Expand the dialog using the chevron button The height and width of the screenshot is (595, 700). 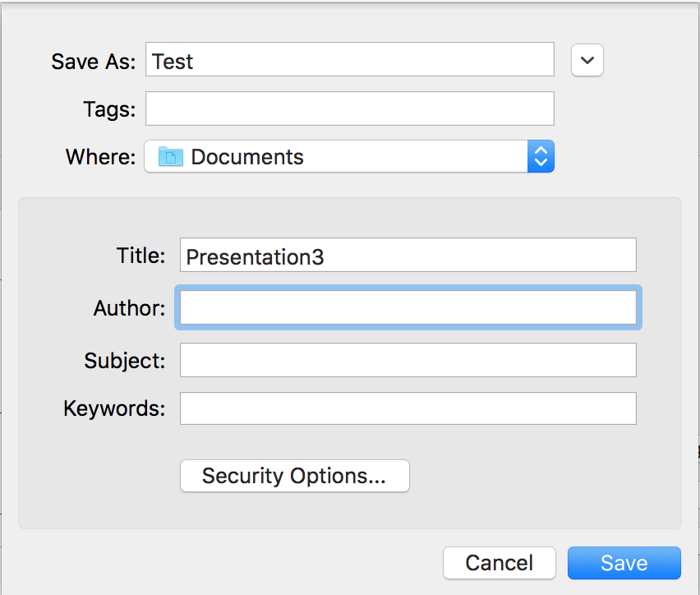[587, 60]
